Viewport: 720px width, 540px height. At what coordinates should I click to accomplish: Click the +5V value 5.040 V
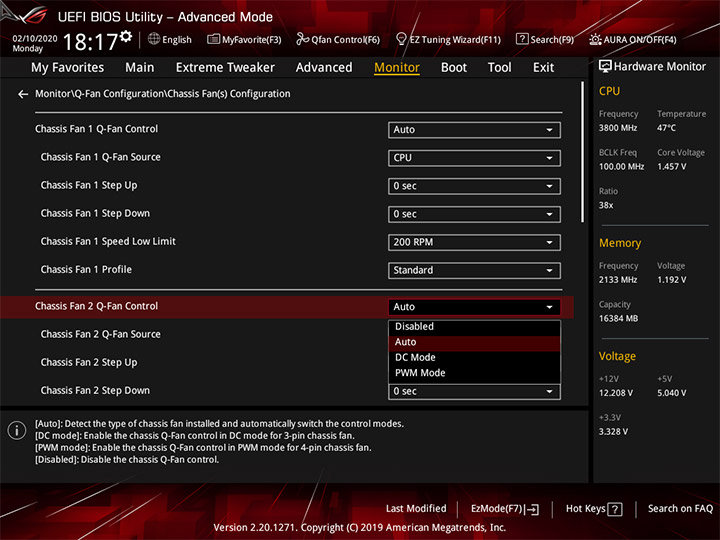click(x=671, y=393)
